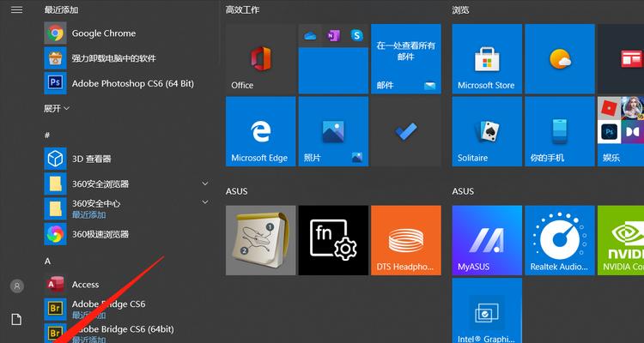The height and width of the screenshot is (343, 644).
Task: Open the notepad gesture tile under ASUS
Action: tap(261, 240)
